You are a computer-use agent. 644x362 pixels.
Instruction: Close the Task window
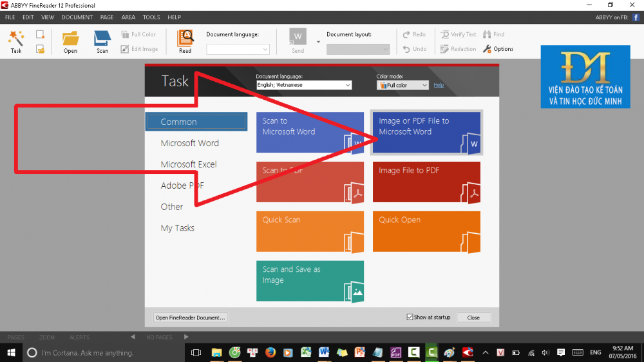(x=473, y=318)
